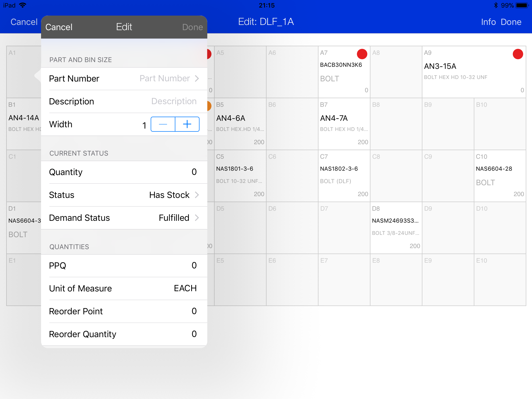The width and height of the screenshot is (532, 399).
Task: Open the Part Number chevron
Action: coord(197,78)
